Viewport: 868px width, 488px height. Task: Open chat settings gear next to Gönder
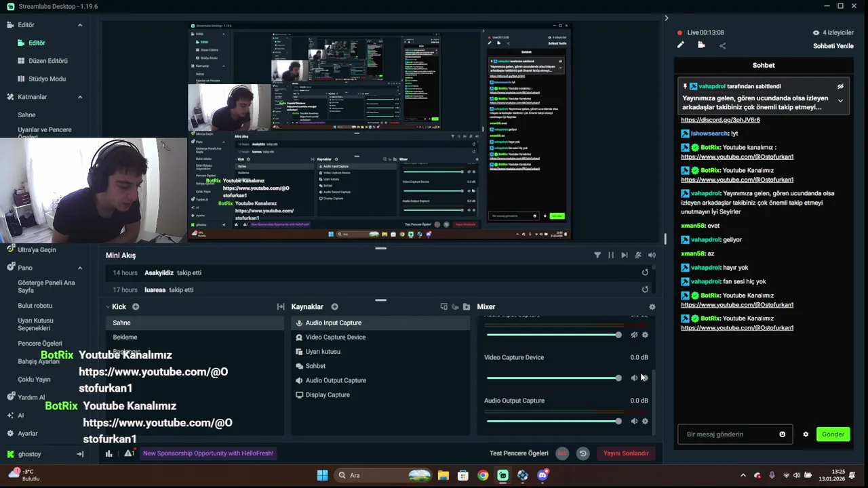click(806, 434)
